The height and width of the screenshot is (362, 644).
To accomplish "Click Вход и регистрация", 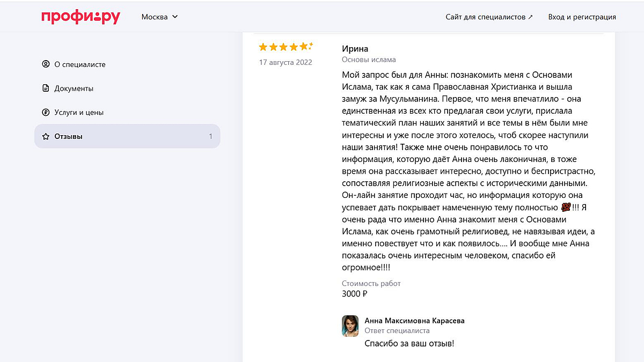I will 582,17.
